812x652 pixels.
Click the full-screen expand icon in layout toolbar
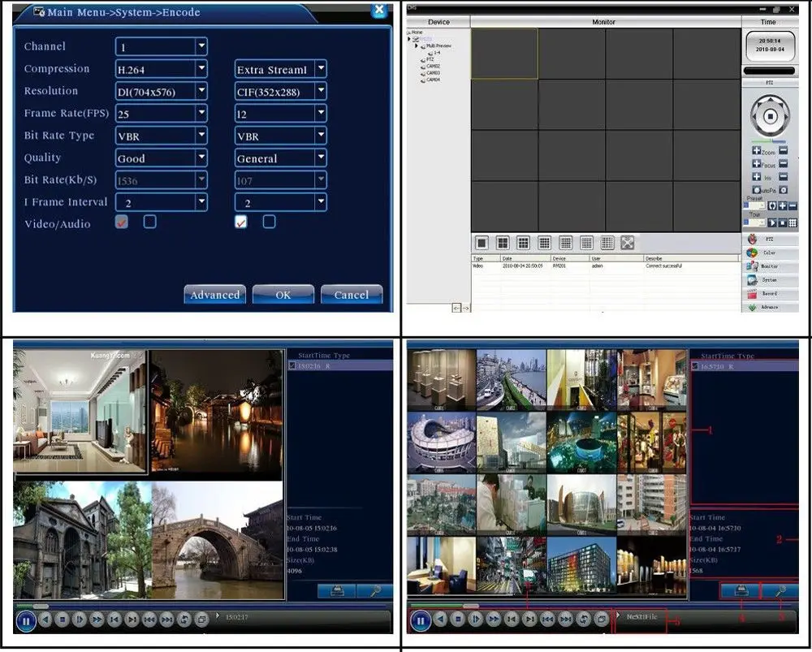[628, 243]
